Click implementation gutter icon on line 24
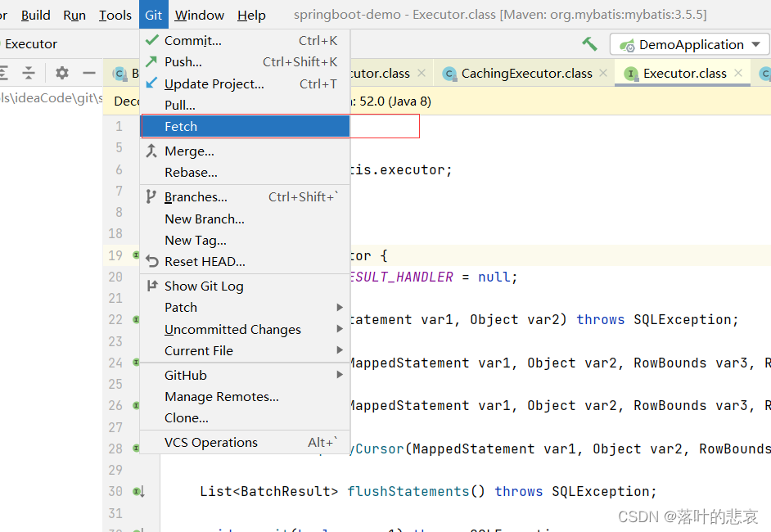Screen dimensions: 771x532 136,363
